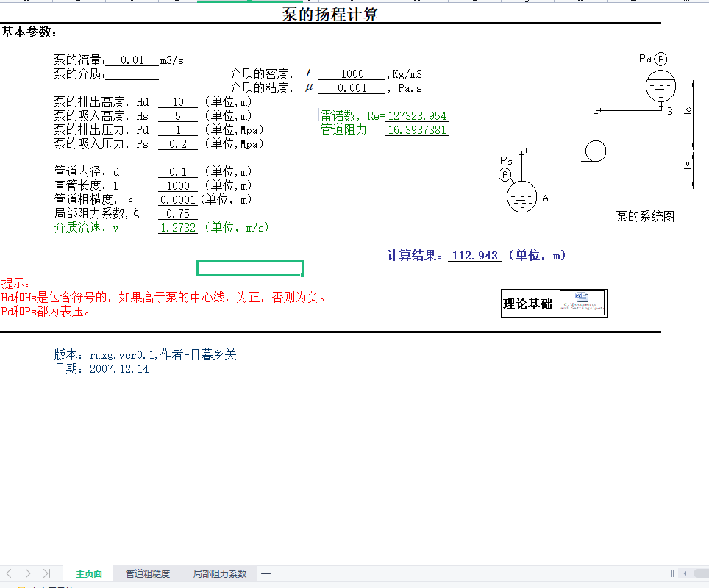
Task: Select the local resistance coefficient 0.75
Action: coord(178,214)
